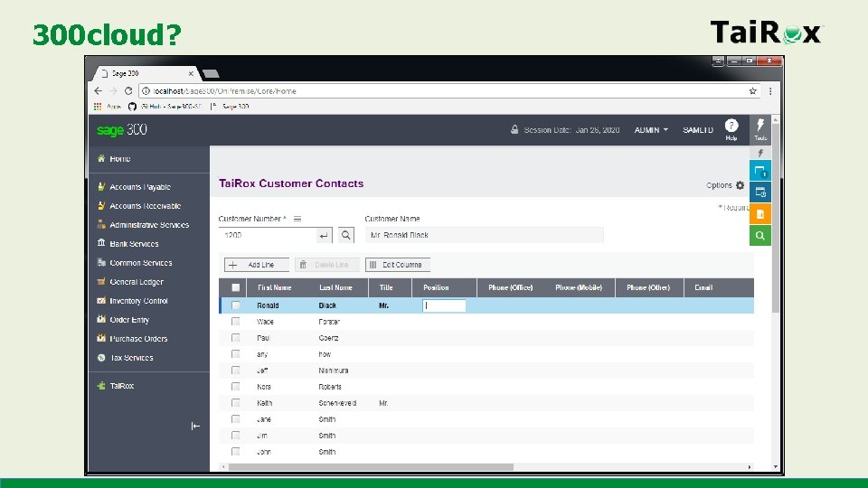Click the SAMLTD company name
The width and height of the screenshot is (868, 488).
tap(697, 130)
